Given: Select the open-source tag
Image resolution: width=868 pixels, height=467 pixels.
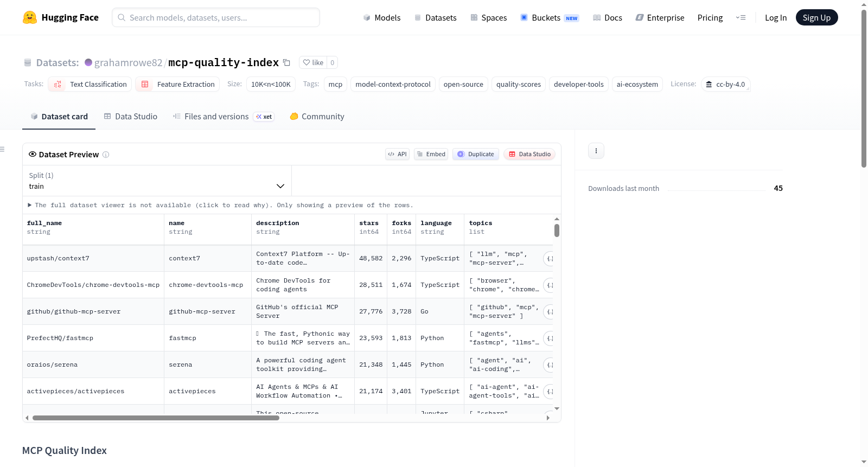Looking at the screenshot, I should [463, 84].
